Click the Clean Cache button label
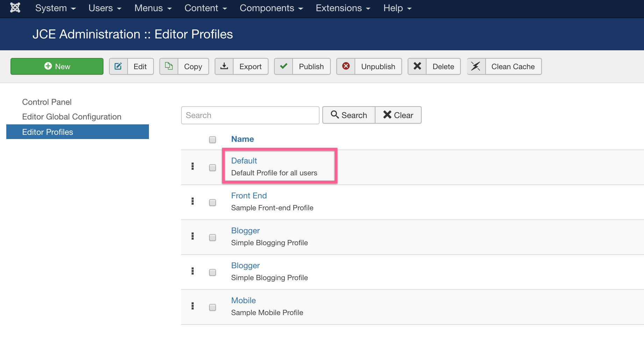This screenshot has width=644, height=350. coord(513,66)
